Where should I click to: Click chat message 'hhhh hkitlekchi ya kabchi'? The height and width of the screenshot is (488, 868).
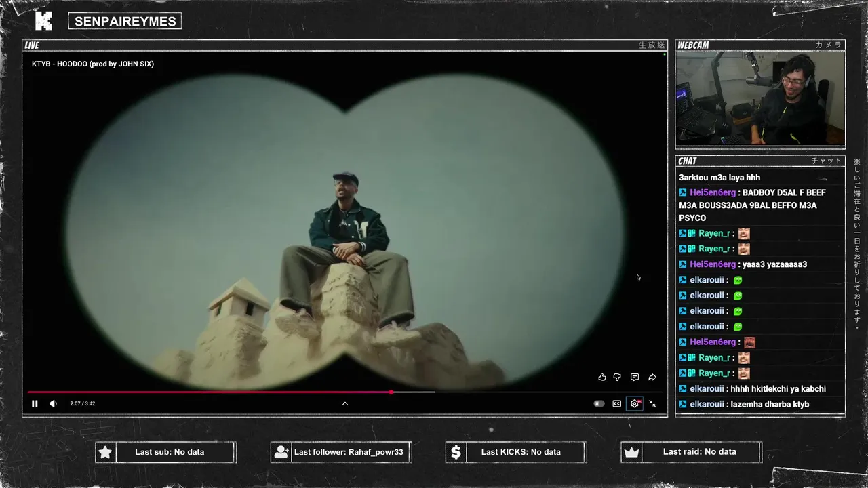[778, 389]
